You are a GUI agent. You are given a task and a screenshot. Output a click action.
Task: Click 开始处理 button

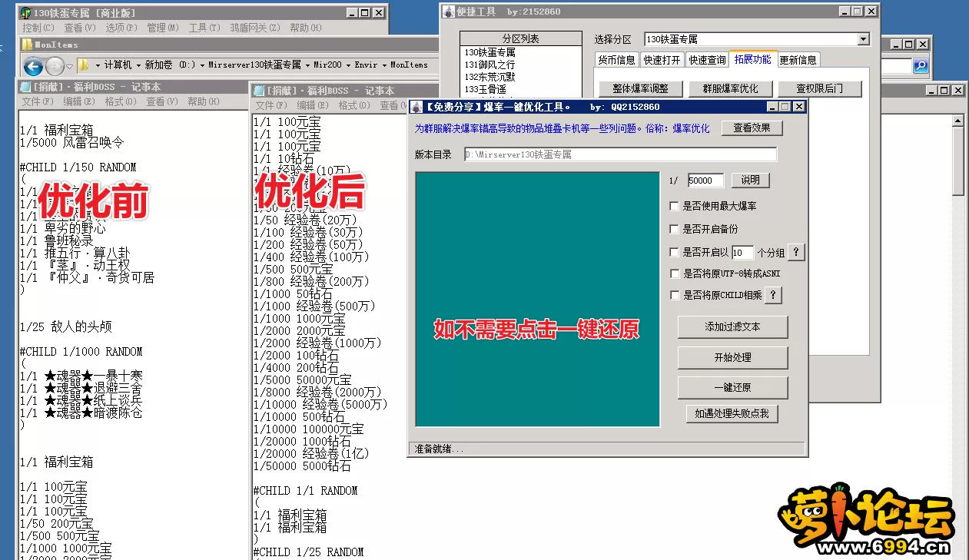tap(732, 357)
